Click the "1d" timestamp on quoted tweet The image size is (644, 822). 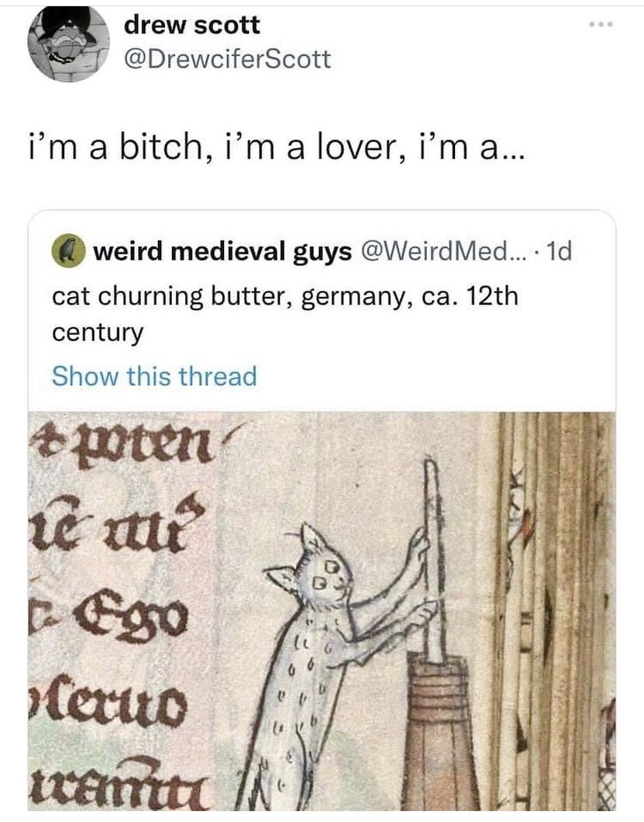558,252
